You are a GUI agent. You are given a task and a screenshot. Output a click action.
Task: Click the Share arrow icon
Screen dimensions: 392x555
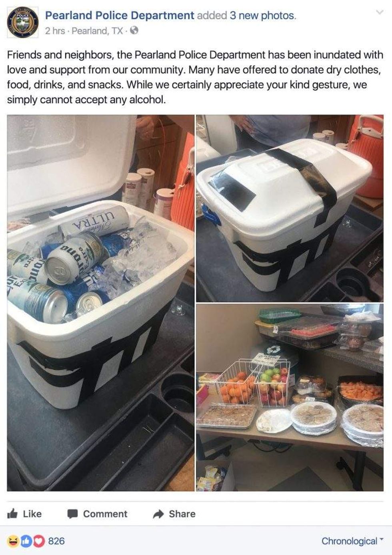click(159, 514)
